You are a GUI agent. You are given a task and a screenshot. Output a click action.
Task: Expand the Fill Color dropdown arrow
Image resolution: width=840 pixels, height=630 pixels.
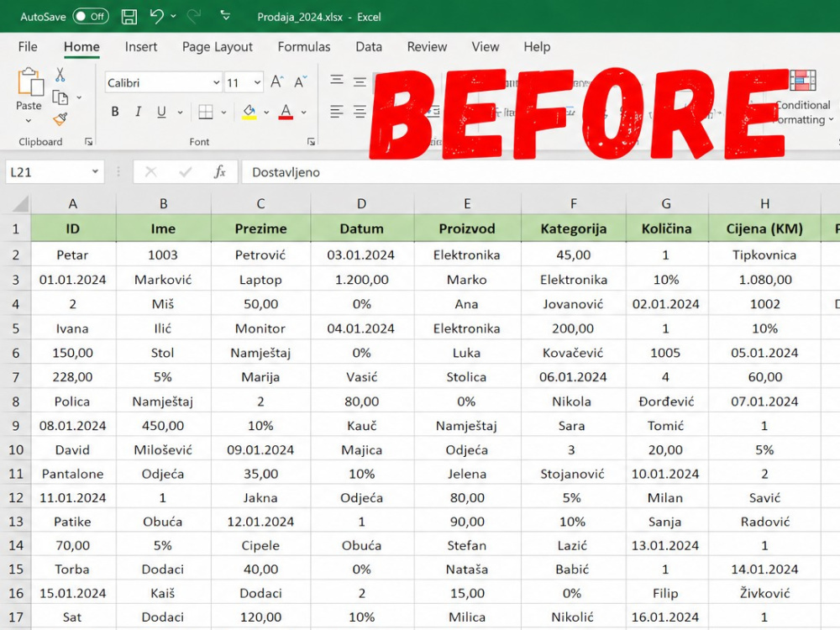coord(266,113)
